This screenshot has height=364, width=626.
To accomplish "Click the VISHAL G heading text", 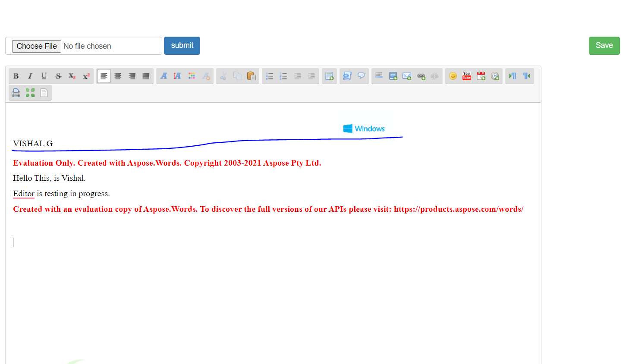I will 33,144.
